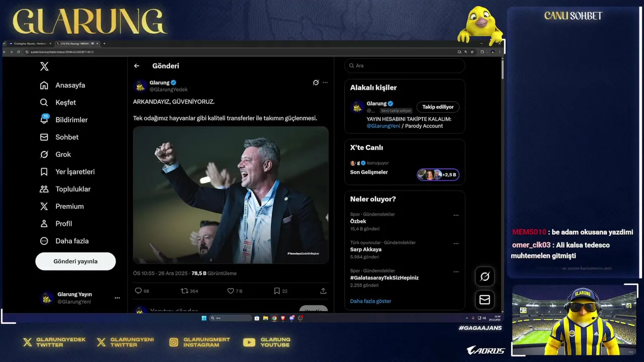Click the verified badge next to Glarung
The height and width of the screenshot is (362, 644).
tap(174, 82)
